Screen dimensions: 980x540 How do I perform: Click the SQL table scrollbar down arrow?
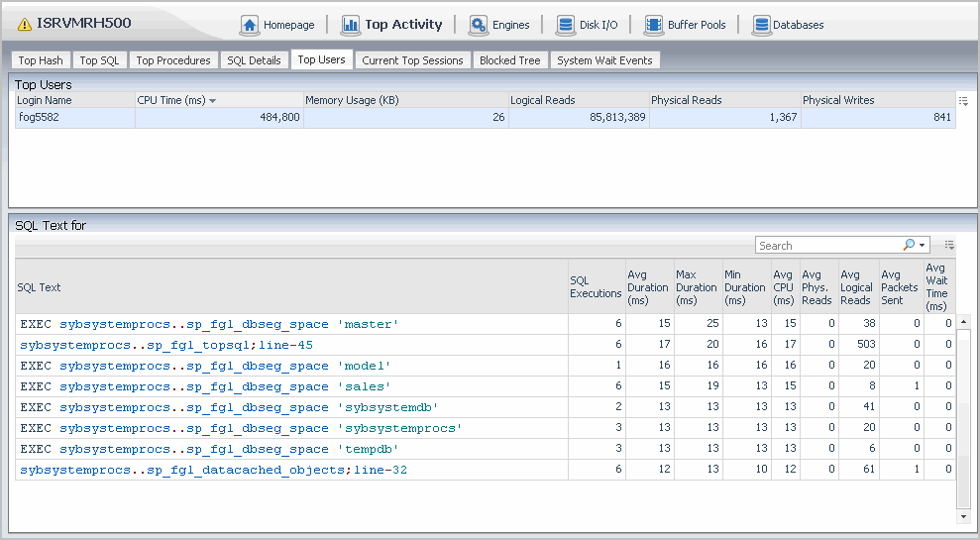tap(963, 516)
